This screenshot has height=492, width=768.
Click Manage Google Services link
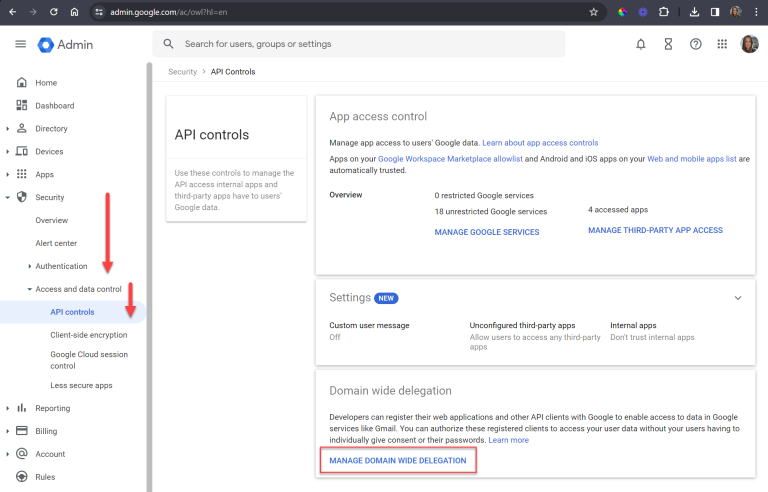pos(487,232)
